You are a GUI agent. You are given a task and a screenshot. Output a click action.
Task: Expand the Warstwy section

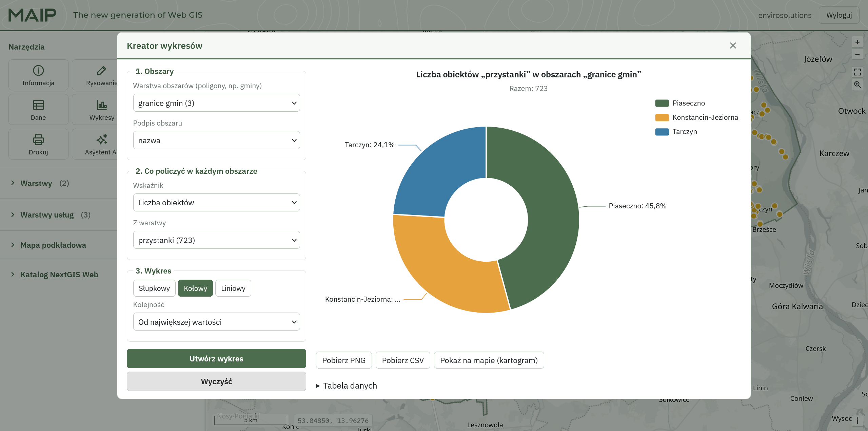(x=44, y=183)
